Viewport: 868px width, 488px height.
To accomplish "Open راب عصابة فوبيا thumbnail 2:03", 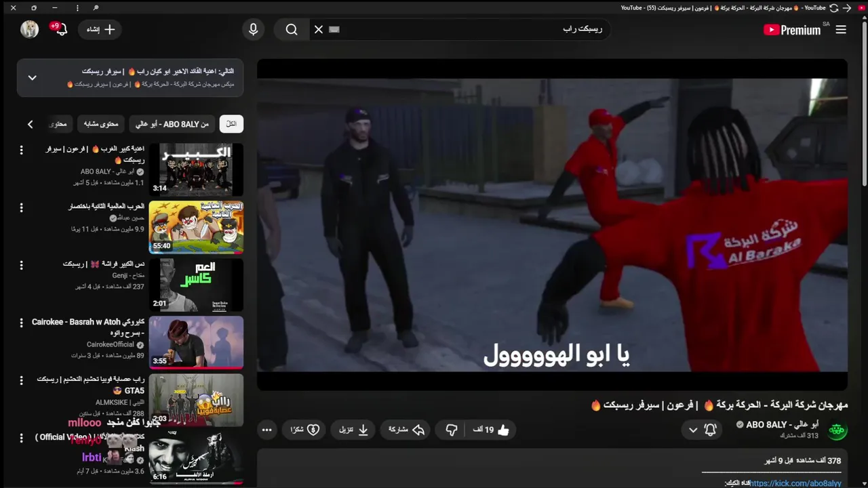I will click(x=196, y=400).
